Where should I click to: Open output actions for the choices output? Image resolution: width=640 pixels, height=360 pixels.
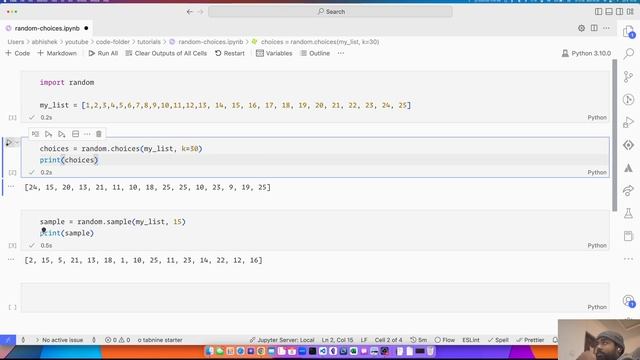[11, 186]
